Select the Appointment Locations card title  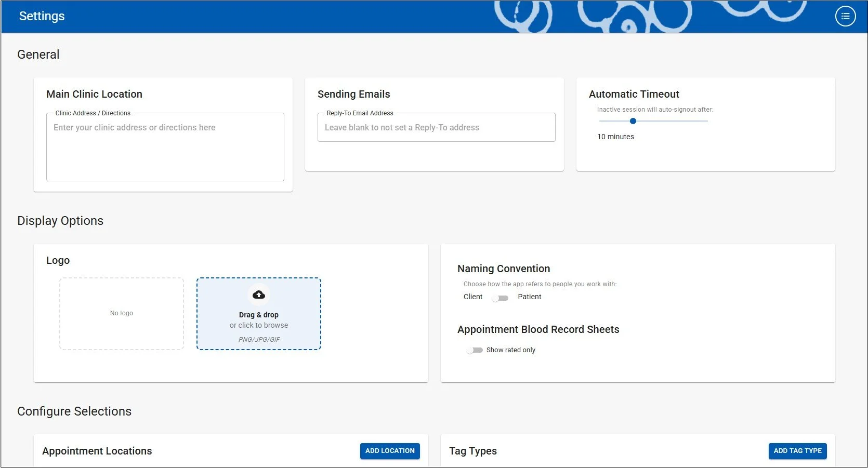pos(97,451)
